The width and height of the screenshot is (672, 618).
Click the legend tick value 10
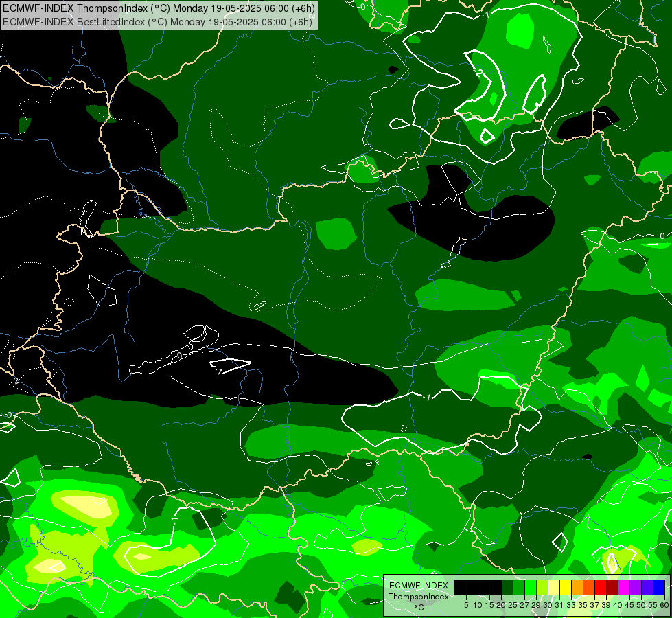478,605
